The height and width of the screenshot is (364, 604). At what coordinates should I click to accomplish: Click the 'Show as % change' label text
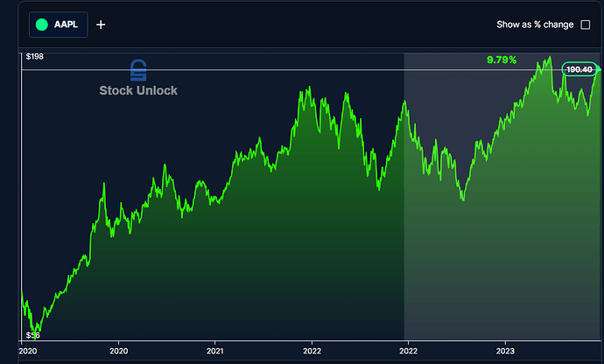535,24
